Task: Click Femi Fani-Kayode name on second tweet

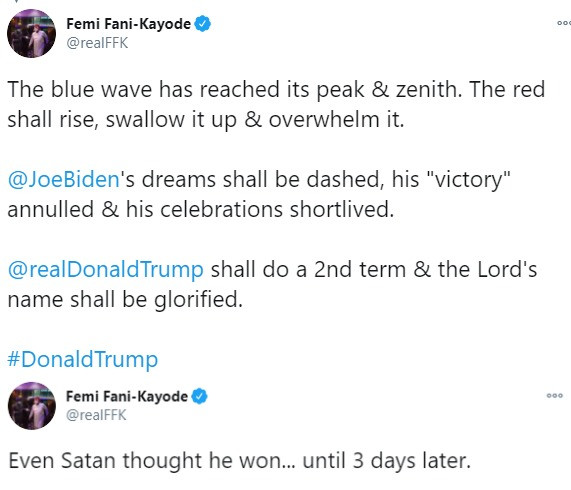Action: pyautogui.click(x=127, y=396)
